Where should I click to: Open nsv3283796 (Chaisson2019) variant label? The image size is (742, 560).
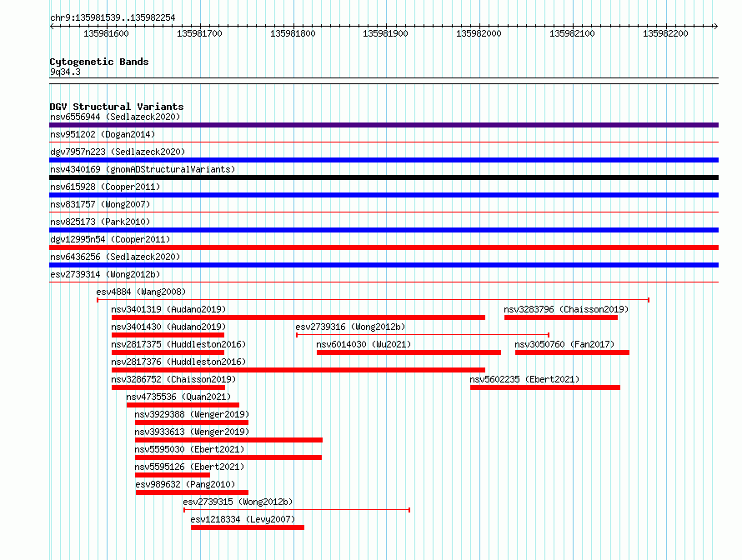point(566,309)
